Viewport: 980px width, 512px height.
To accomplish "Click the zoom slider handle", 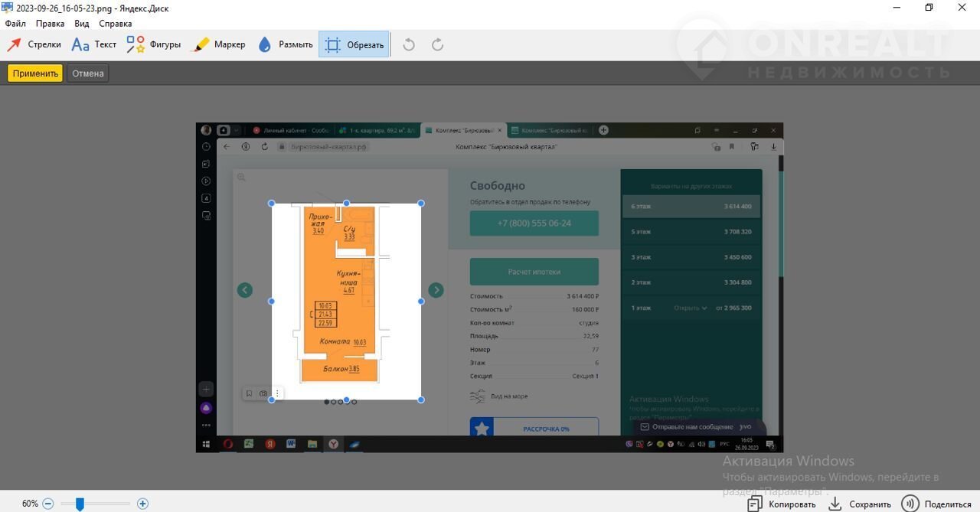I will click(79, 504).
